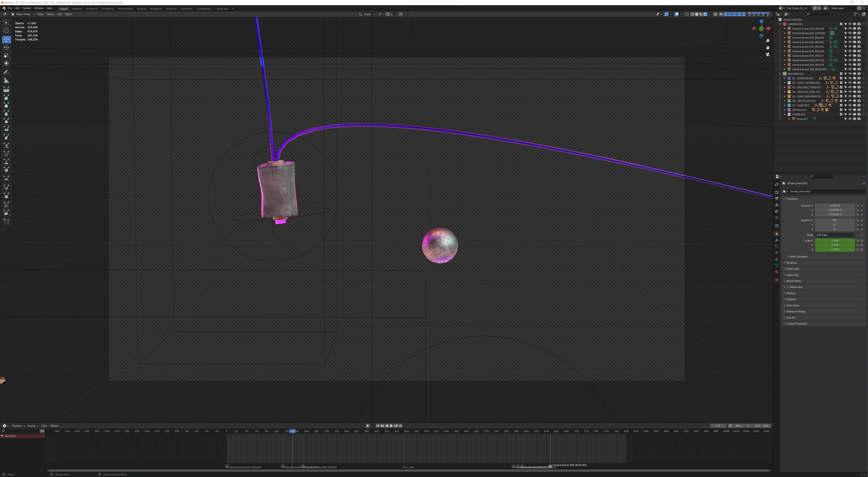Viewport: 868px width, 477px height.
Task: Click the Scale X value field
Action: [x=835, y=241]
